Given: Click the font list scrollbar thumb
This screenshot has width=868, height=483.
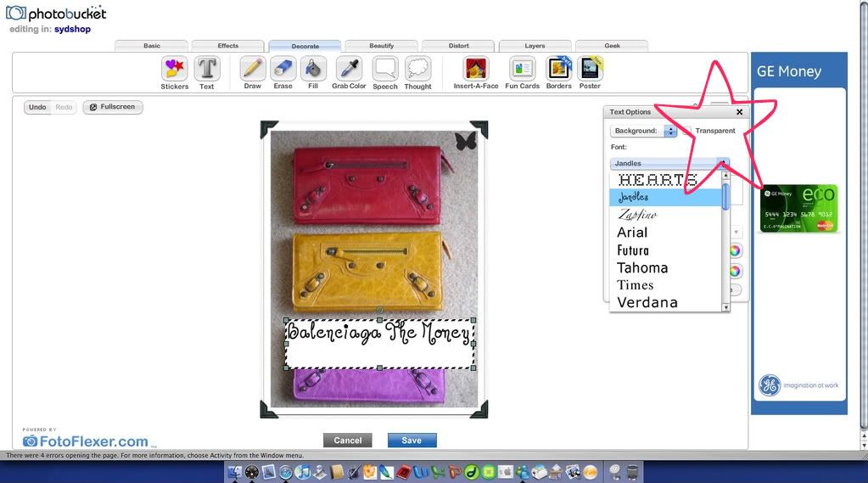Looking at the screenshot, I should tap(725, 197).
